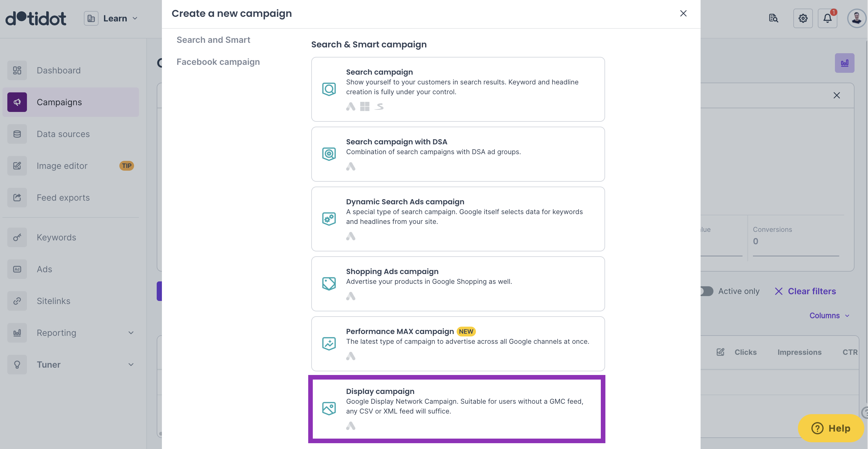
Task: Close the Create a new campaign dialog
Action: [x=683, y=13]
